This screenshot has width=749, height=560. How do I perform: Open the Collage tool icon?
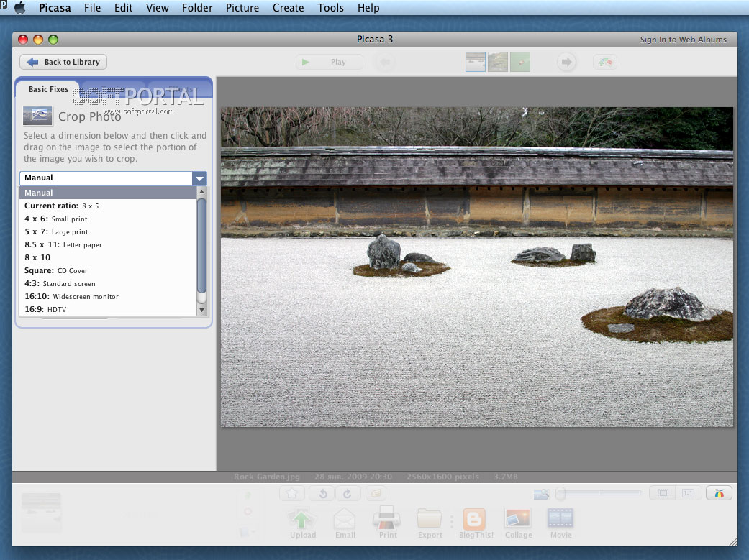[518, 520]
